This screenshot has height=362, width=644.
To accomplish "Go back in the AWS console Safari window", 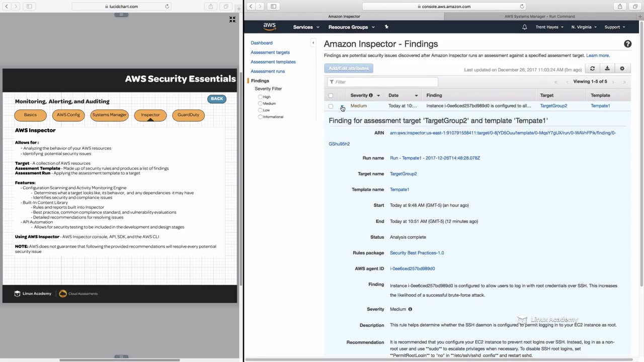I will coord(251,7).
